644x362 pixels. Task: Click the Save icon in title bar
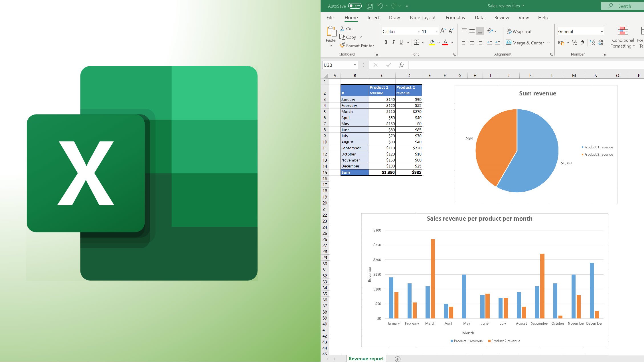(x=370, y=6)
